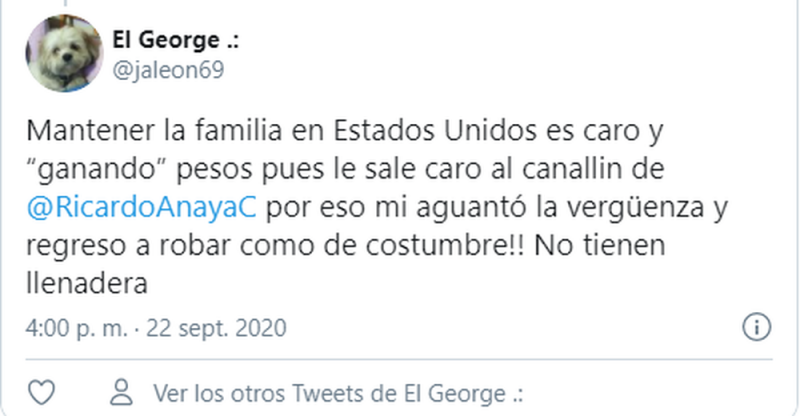Open El George's dog profile picture

(x=64, y=54)
